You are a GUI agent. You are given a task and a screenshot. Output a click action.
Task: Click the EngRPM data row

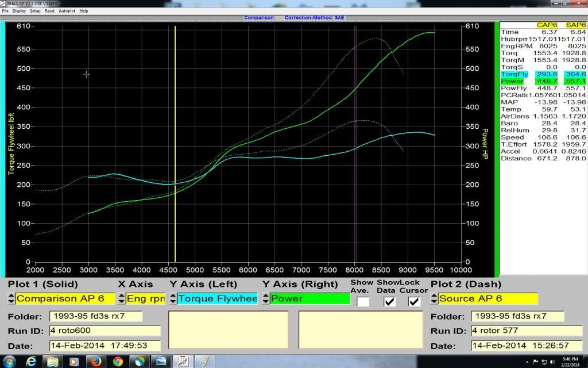(x=543, y=46)
